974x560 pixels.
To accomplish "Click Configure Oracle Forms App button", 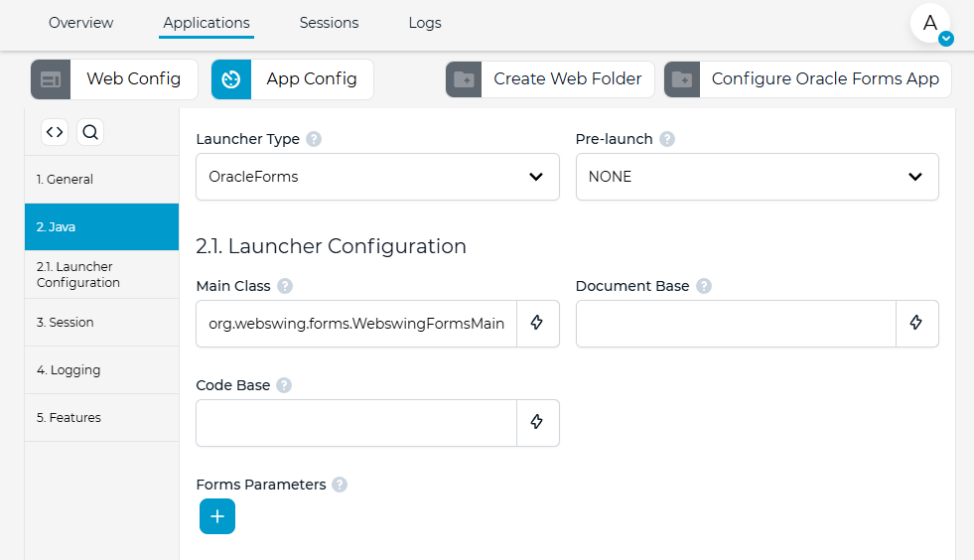I will click(x=807, y=78).
